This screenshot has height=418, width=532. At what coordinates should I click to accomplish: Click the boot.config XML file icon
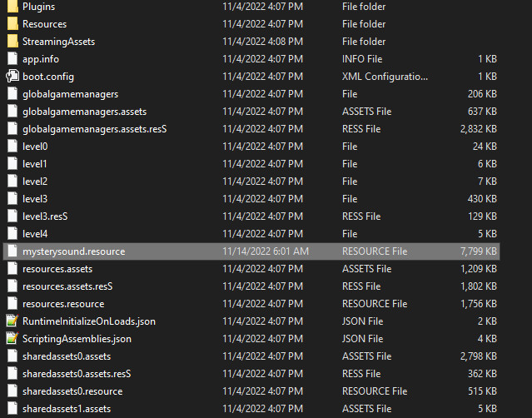click(12, 77)
